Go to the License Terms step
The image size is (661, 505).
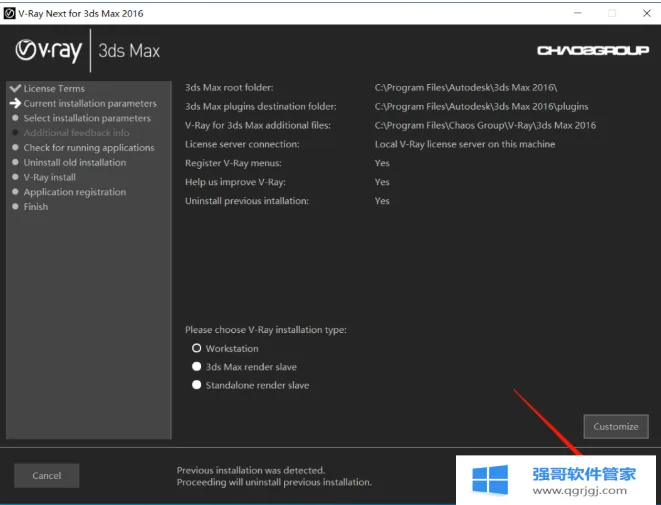coord(54,89)
